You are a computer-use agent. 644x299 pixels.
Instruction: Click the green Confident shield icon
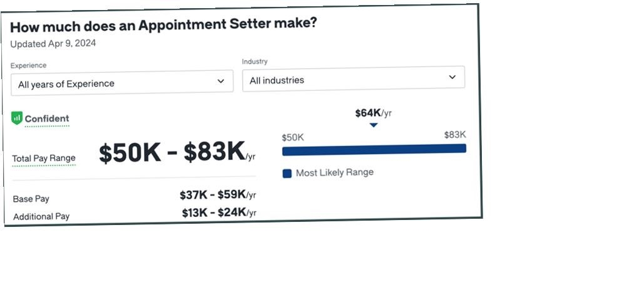tap(17, 118)
